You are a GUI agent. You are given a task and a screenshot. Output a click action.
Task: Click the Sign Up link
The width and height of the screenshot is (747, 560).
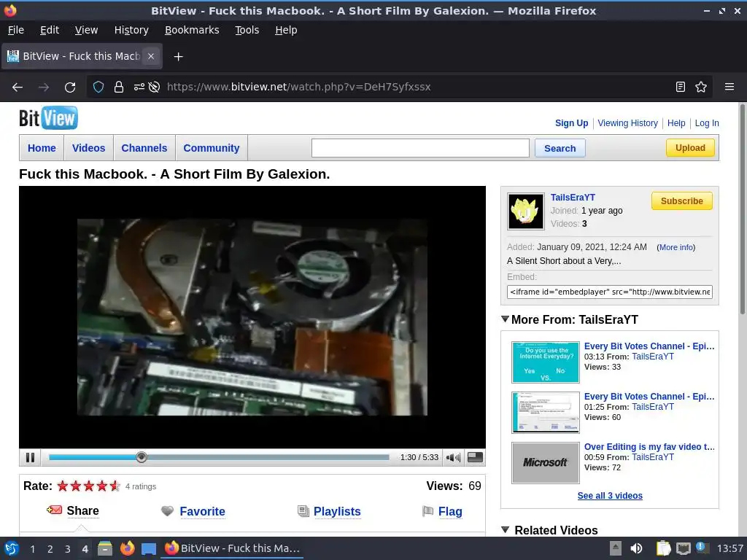click(x=571, y=122)
